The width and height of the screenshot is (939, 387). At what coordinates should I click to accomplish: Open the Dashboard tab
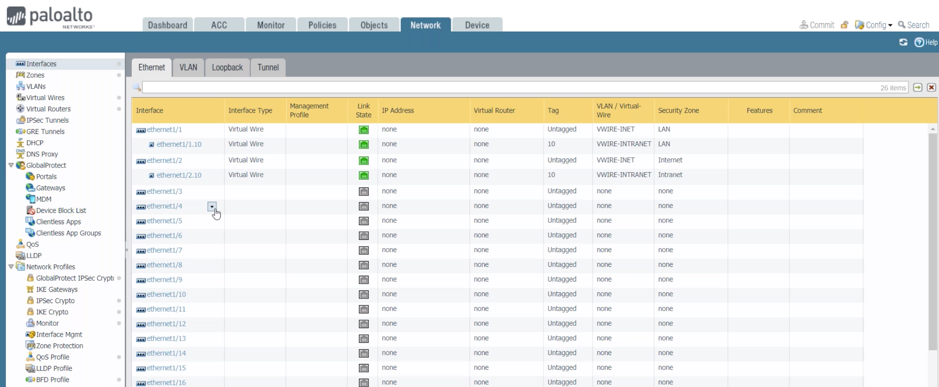168,25
